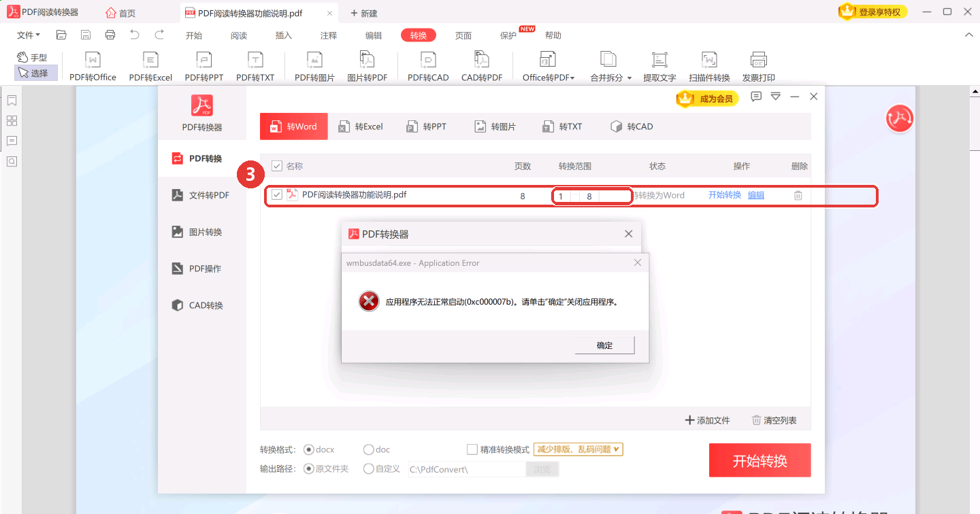Open the 保护 ribbon tab

tap(508, 35)
